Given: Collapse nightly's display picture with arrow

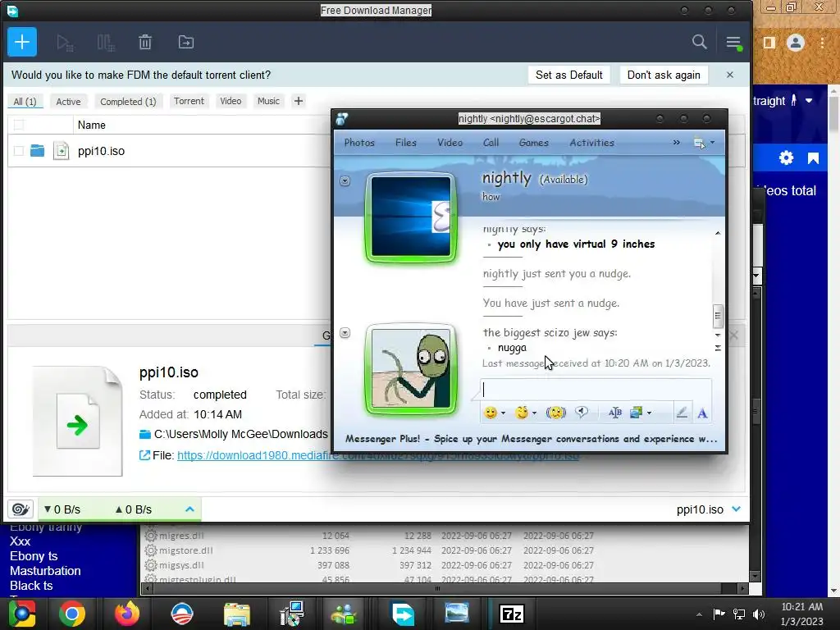Looking at the screenshot, I should [345, 181].
